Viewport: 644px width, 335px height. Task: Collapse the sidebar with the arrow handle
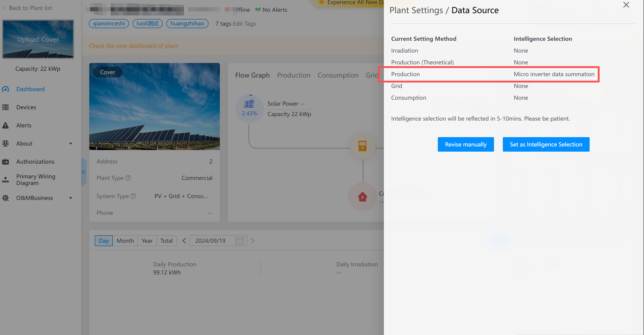(84, 172)
